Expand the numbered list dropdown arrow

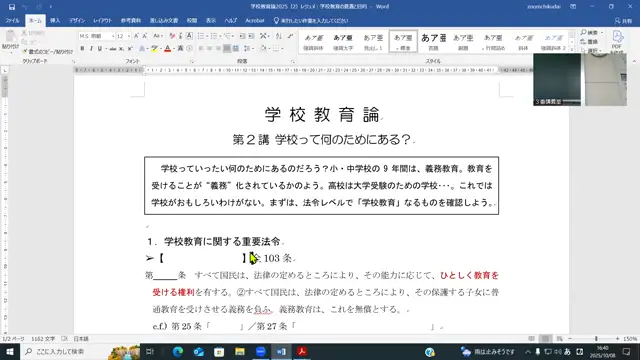[x=220, y=36]
